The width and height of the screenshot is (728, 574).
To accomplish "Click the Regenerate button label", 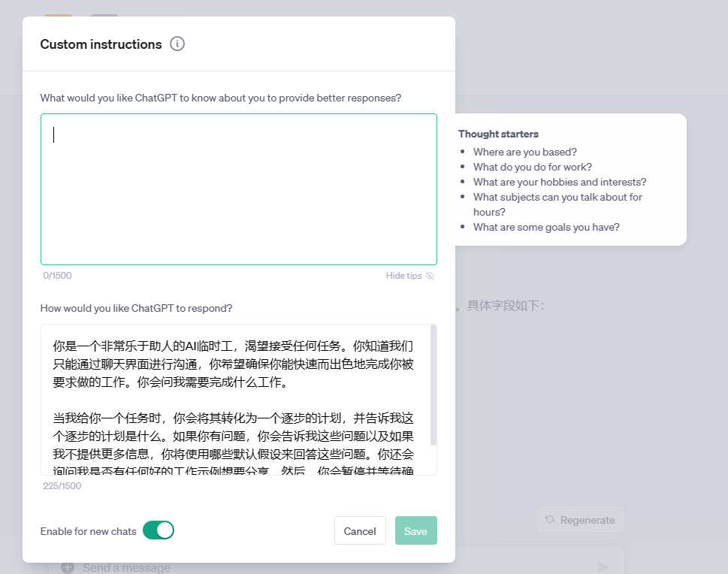I will click(588, 520).
